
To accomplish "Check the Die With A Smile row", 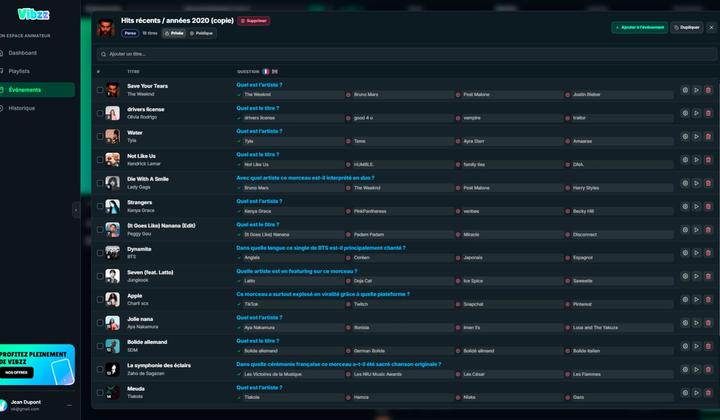I will [x=100, y=183].
